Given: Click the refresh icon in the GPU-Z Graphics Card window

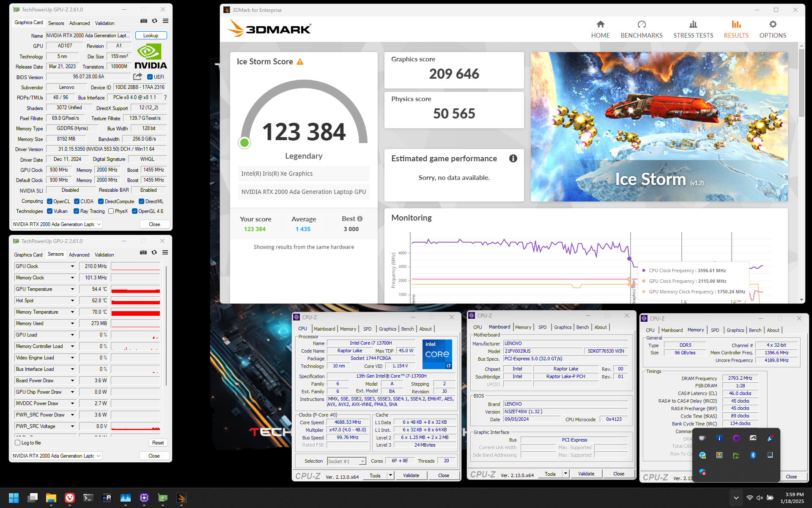Looking at the screenshot, I should 155,21.
